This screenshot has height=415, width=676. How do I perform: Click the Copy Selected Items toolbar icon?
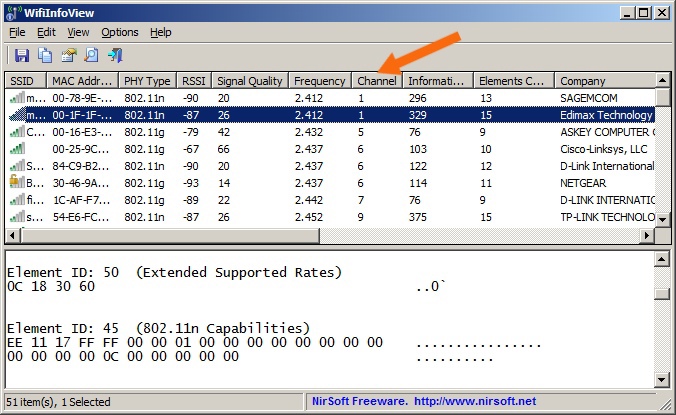coord(45,56)
